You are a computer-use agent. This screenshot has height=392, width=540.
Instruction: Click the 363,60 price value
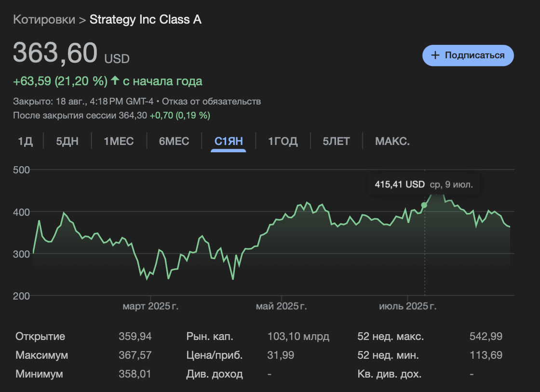click(55, 52)
